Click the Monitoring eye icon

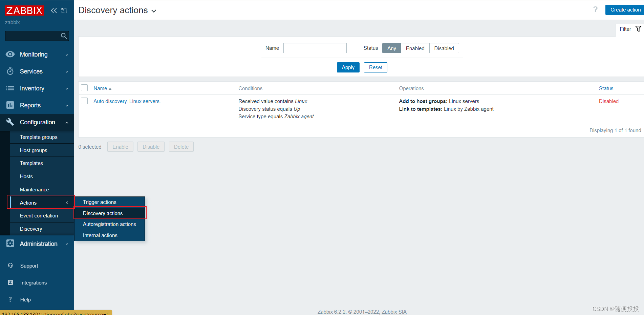point(10,54)
